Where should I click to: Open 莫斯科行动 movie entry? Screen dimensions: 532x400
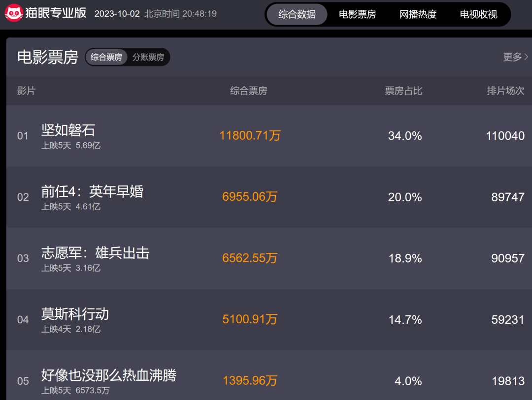pyautogui.click(x=75, y=314)
